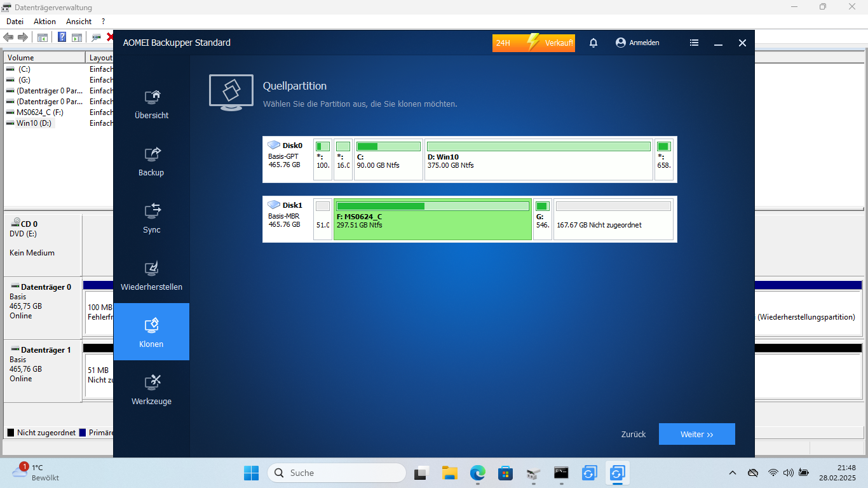Select the G: partition on Disk1
Viewport: 868px width, 488px height.
[x=542, y=219]
